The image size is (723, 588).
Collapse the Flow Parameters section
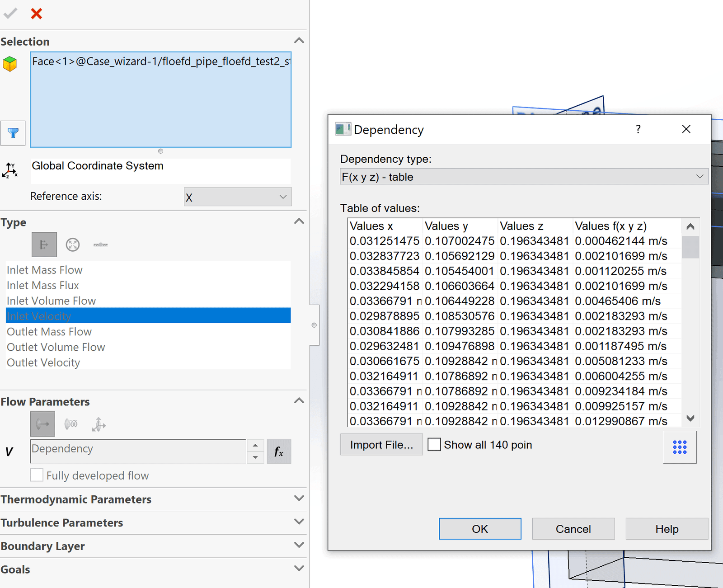(x=299, y=401)
